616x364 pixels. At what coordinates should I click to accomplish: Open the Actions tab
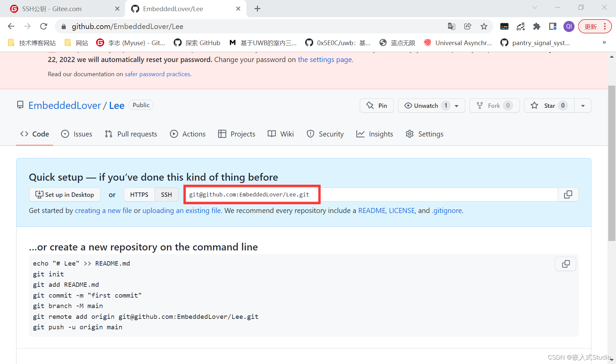(x=188, y=134)
